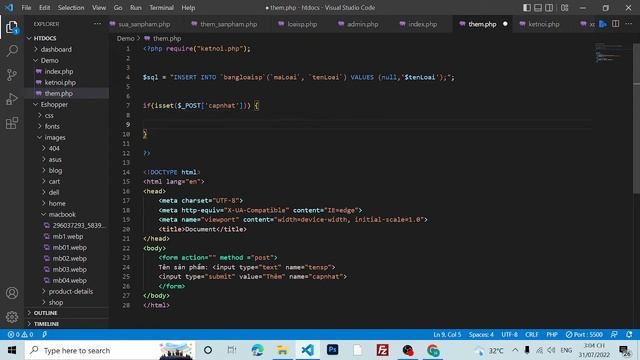
Task: Collapse the HTDOCS root folder
Action: [45, 38]
